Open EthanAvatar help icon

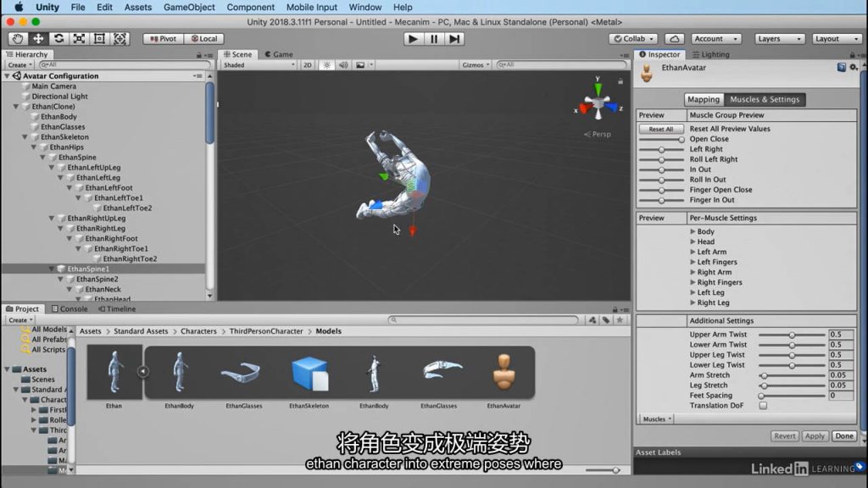point(842,68)
